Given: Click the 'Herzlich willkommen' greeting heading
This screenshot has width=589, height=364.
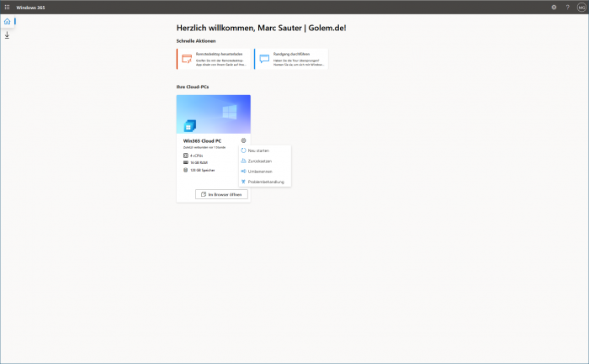Looking at the screenshot, I should (x=261, y=28).
